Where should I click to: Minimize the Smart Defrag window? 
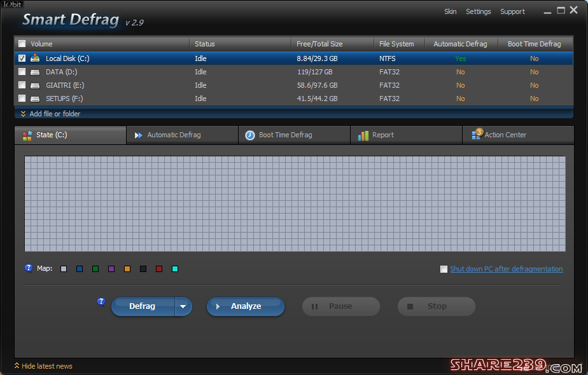coord(547,11)
